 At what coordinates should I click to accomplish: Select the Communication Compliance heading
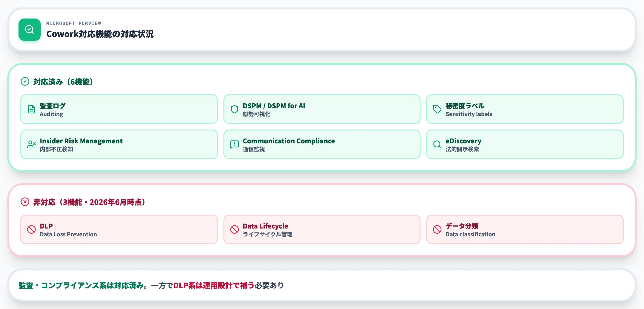(x=289, y=141)
